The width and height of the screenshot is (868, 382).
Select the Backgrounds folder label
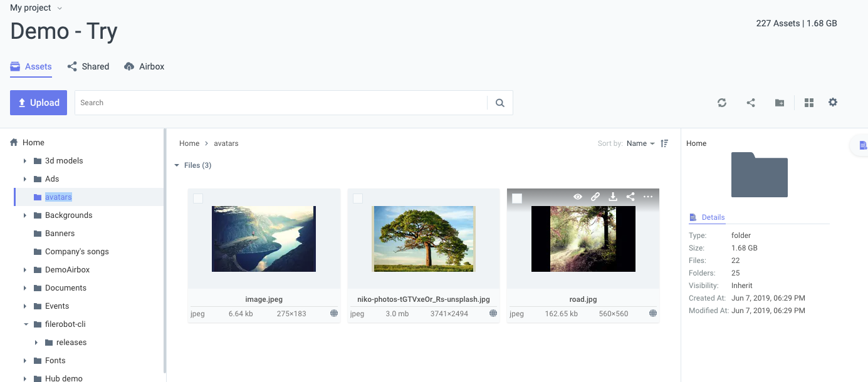[69, 215]
